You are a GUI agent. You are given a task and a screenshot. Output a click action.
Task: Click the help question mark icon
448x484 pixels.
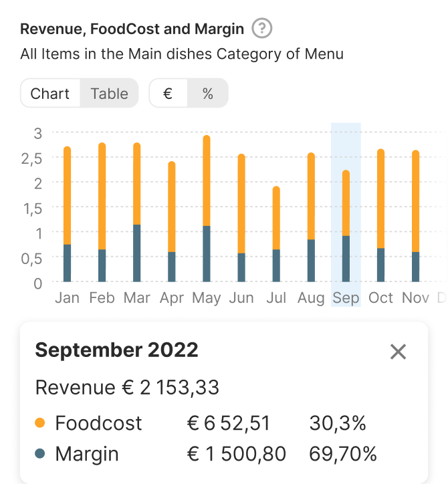pyautogui.click(x=262, y=29)
